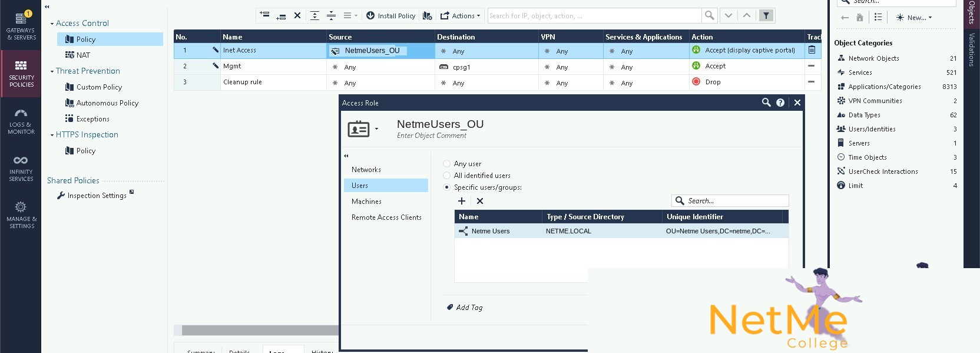Collapse the HTTPS Inspection tree section
Image resolution: width=980 pixels, height=353 pixels.
point(52,135)
